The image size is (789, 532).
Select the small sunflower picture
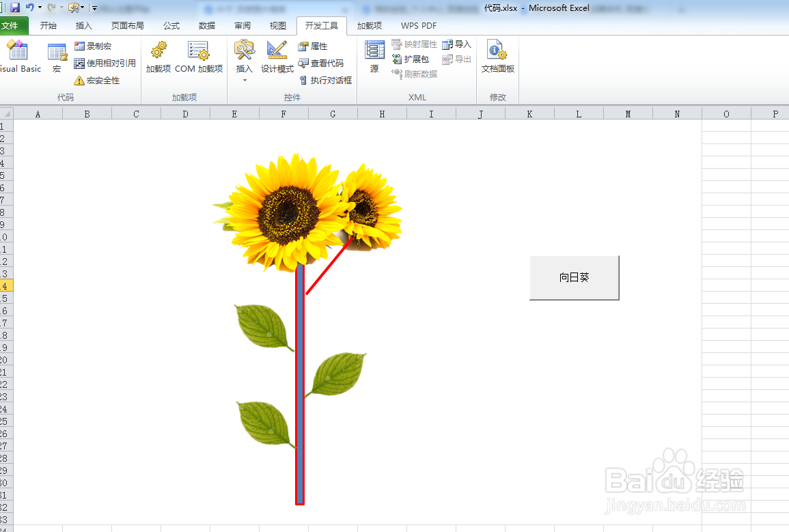(x=372, y=206)
